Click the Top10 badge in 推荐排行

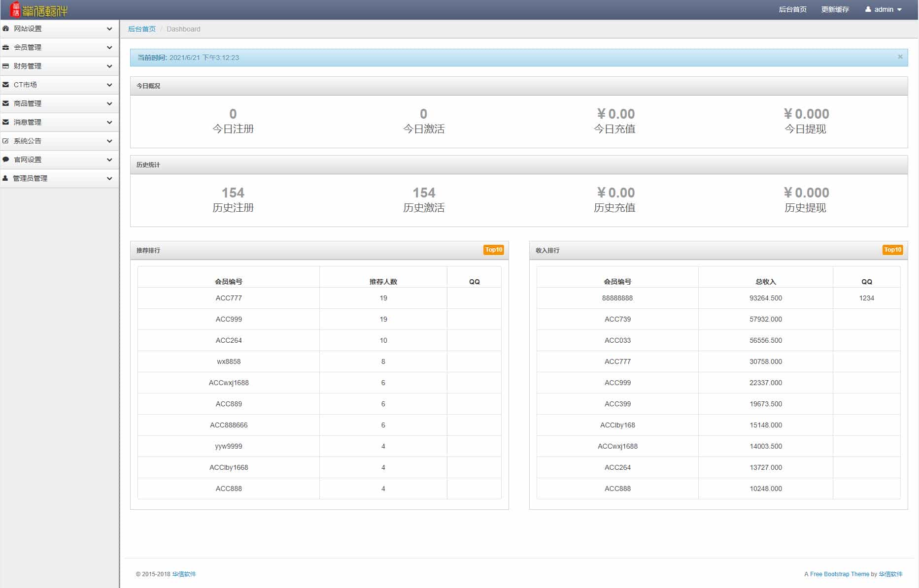[x=493, y=250]
